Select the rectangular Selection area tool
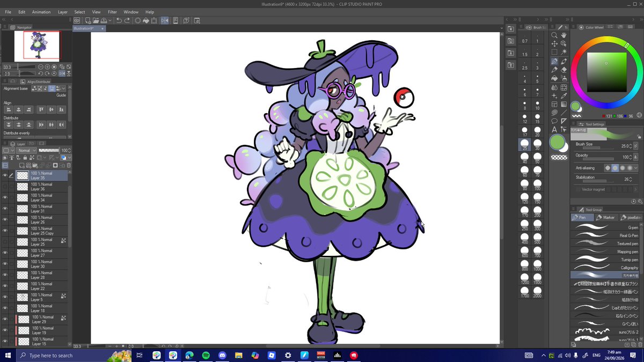This screenshot has width=644, height=362. pos(554,52)
